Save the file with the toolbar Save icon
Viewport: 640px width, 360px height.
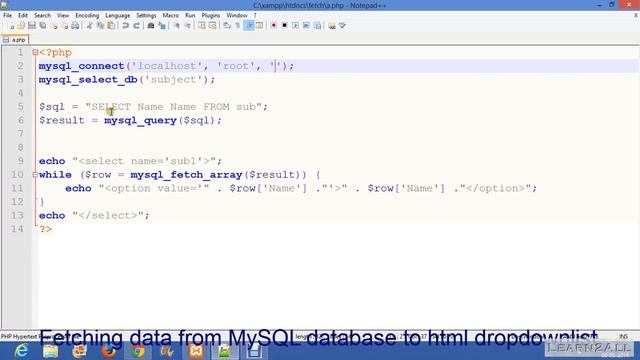32,26
